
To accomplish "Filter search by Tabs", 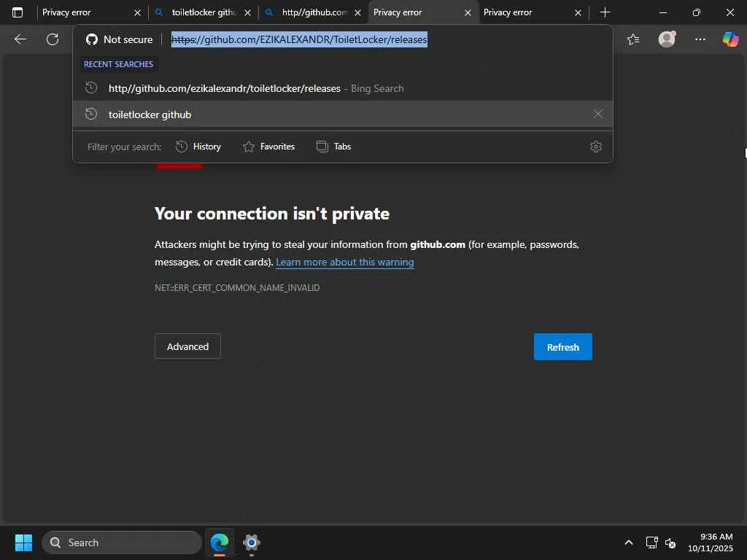I will pyautogui.click(x=334, y=147).
